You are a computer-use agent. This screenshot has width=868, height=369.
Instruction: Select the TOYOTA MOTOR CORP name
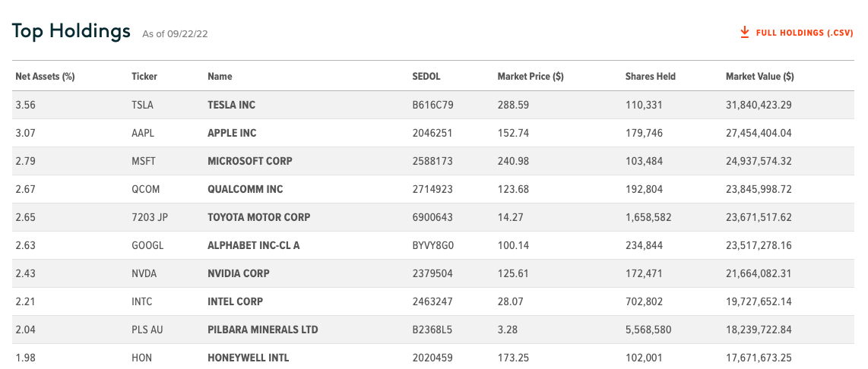(x=259, y=217)
